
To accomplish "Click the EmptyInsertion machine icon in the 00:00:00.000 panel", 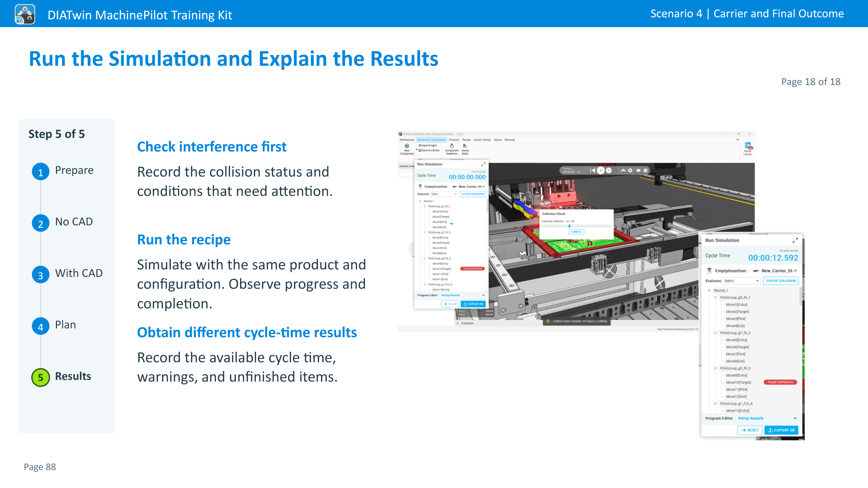I will [420, 186].
